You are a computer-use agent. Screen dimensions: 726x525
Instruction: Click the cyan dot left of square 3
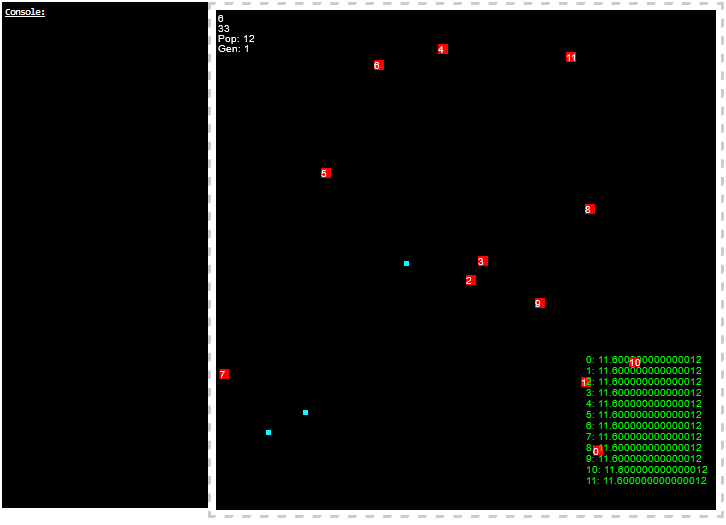[406, 263]
